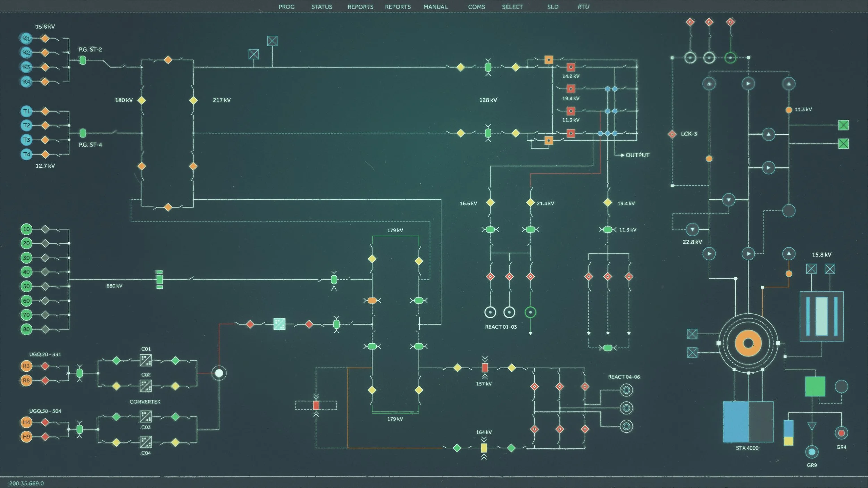
Task: Open the SELECT menu
Action: coord(512,7)
